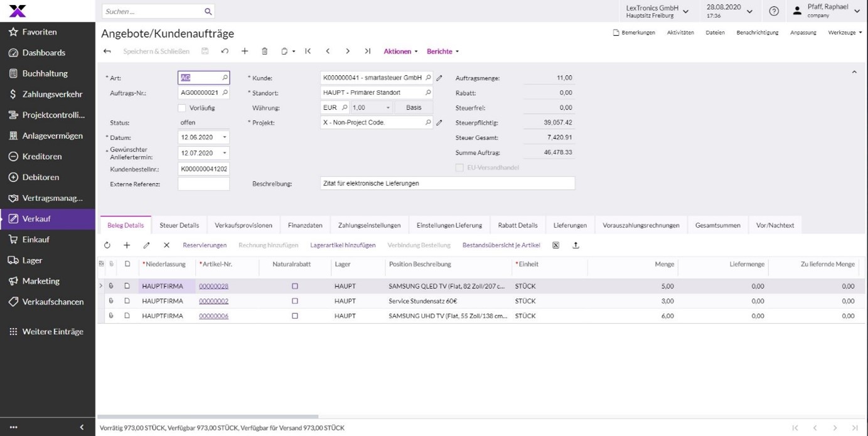
Task: Click the undo arrow icon
Action: coord(225,51)
